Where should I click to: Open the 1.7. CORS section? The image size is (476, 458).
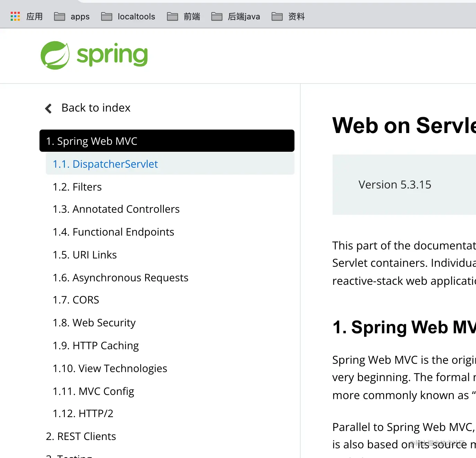76,300
